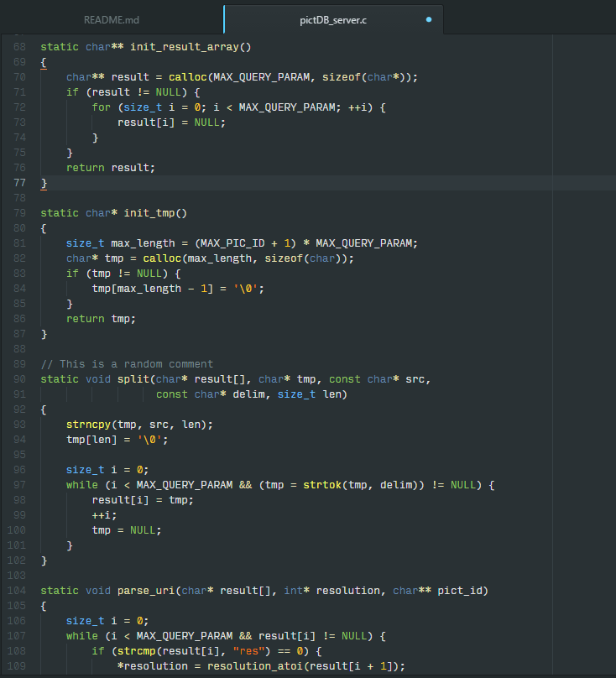616x678 pixels.
Task: Click the opening brace on line 69
Action: [44, 62]
